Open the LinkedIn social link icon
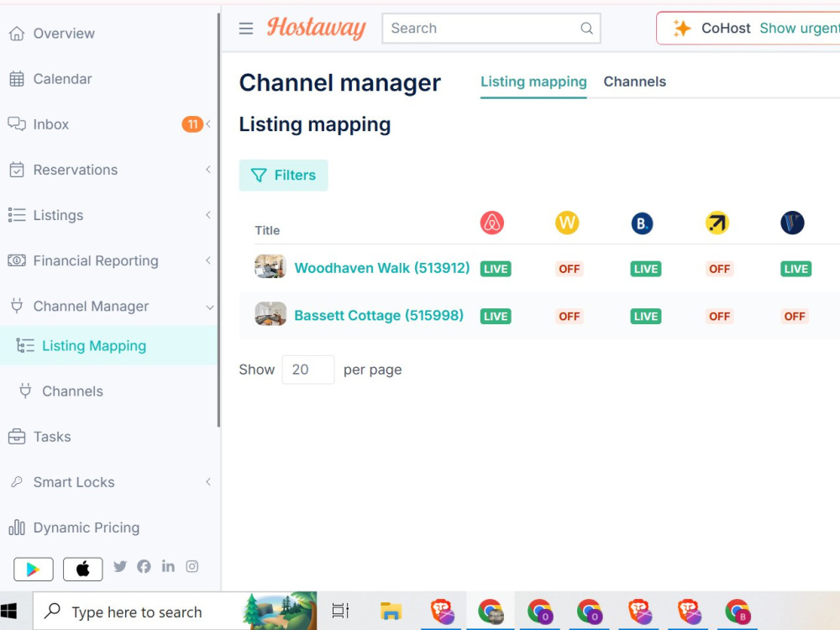The height and width of the screenshot is (630, 840). [x=168, y=566]
